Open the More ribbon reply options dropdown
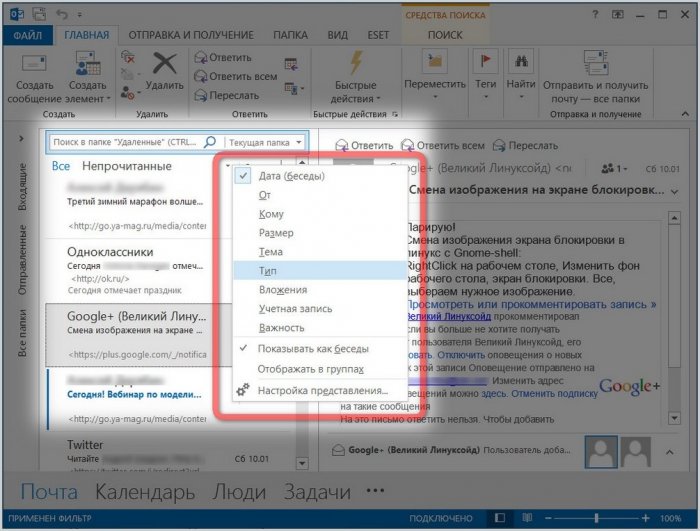Viewport: 700px width, 531px height. click(294, 88)
